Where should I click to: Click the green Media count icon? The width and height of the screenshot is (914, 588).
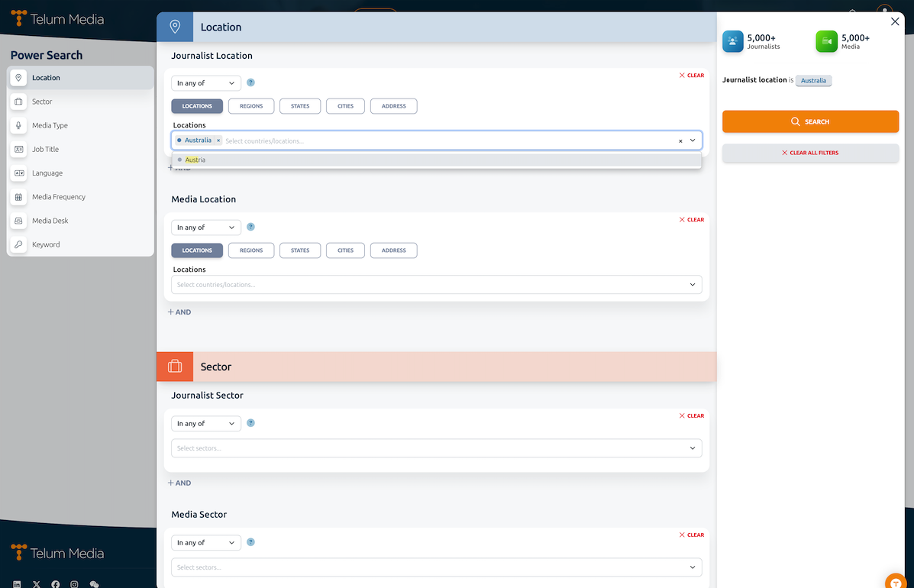pyautogui.click(x=826, y=41)
